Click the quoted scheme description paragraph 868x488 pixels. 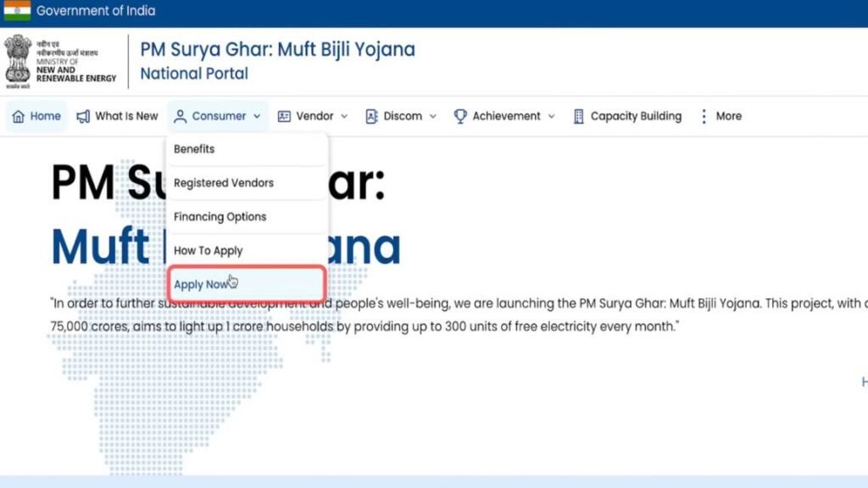coord(459,315)
